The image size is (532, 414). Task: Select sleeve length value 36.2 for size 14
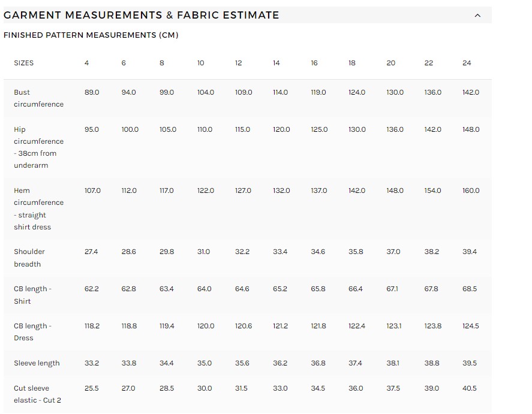[x=280, y=363]
